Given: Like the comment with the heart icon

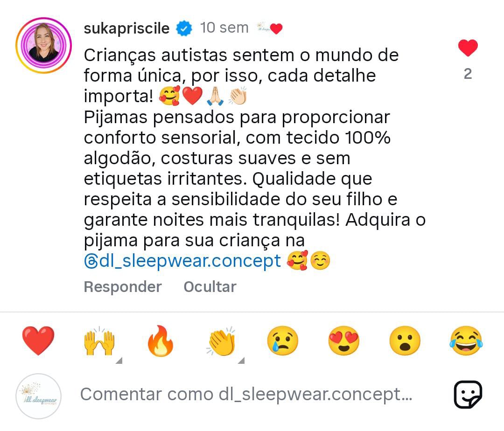Looking at the screenshot, I should [x=468, y=48].
